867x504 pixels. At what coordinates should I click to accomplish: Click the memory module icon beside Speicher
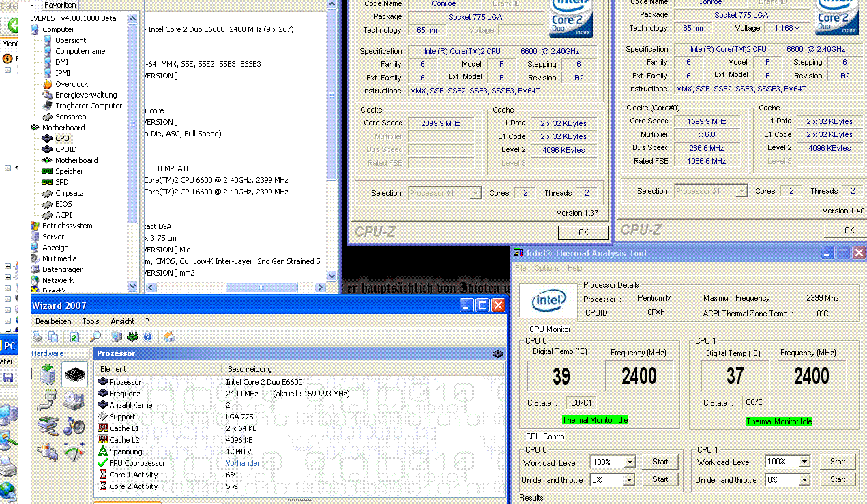[47, 171]
